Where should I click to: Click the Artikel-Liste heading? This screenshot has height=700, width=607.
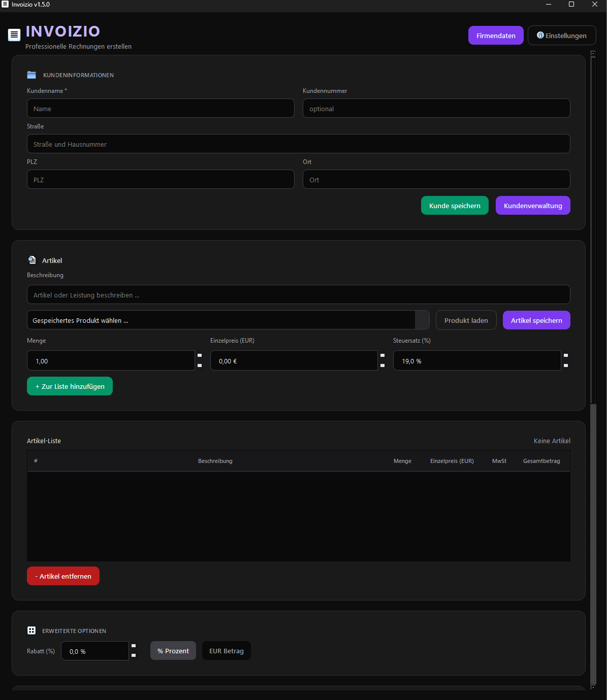point(44,441)
